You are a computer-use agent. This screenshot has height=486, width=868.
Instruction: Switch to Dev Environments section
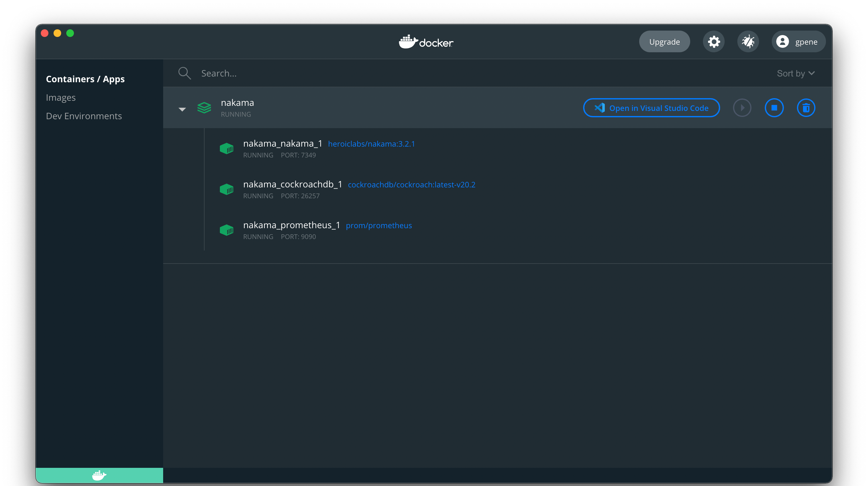coord(84,116)
